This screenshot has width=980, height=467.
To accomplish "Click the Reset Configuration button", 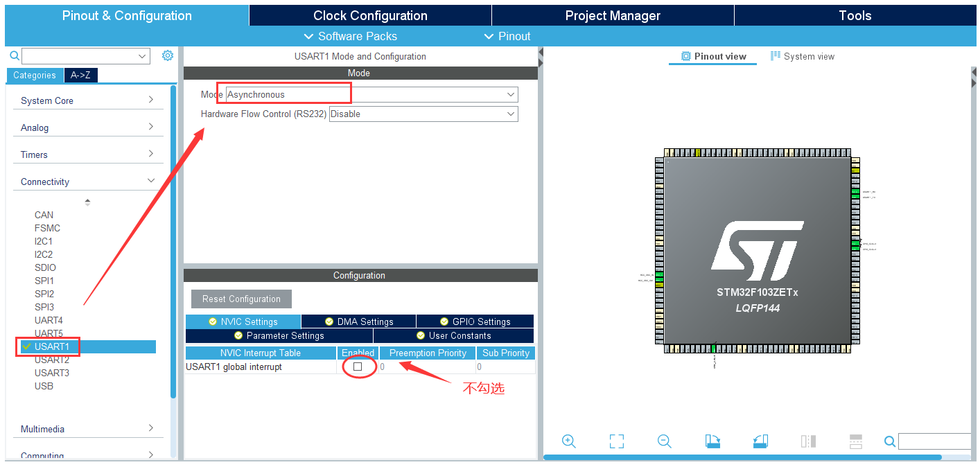I will (x=241, y=299).
